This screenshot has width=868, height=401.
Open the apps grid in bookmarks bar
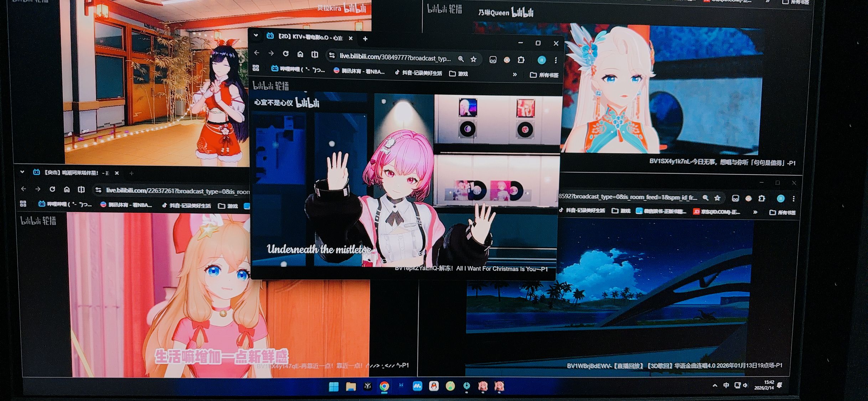point(256,68)
